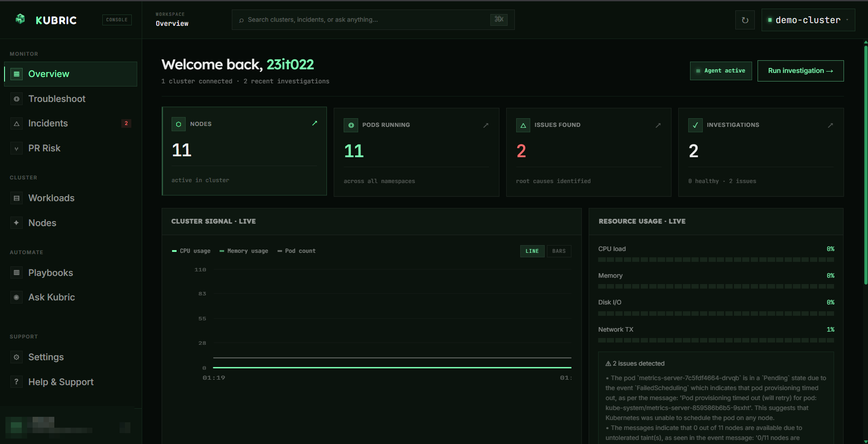Click the Disk I/O usage bar

pos(716,313)
